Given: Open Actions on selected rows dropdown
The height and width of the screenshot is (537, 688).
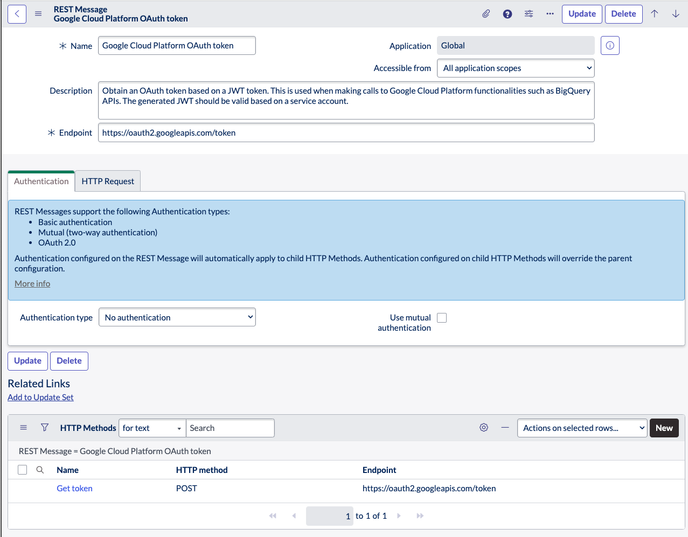Looking at the screenshot, I should [582, 428].
